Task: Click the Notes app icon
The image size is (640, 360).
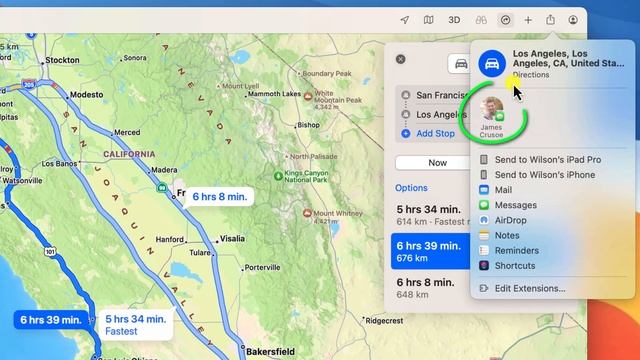Action: pyautogui.click(x=484, y=235)
